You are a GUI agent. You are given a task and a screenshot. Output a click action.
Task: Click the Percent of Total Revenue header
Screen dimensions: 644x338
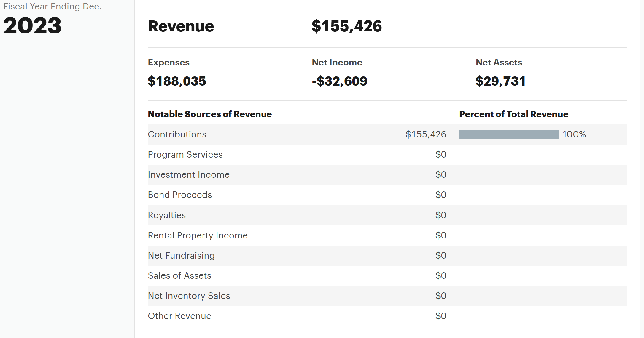click(513, 114)
